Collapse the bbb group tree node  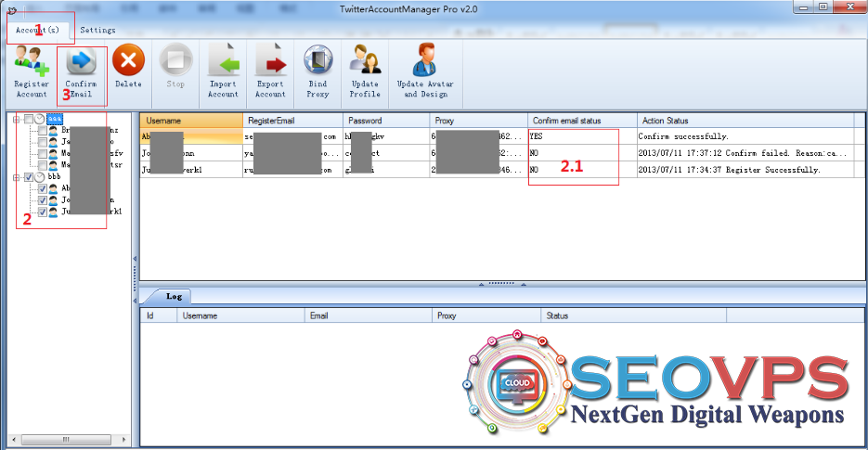pos(17,177)
